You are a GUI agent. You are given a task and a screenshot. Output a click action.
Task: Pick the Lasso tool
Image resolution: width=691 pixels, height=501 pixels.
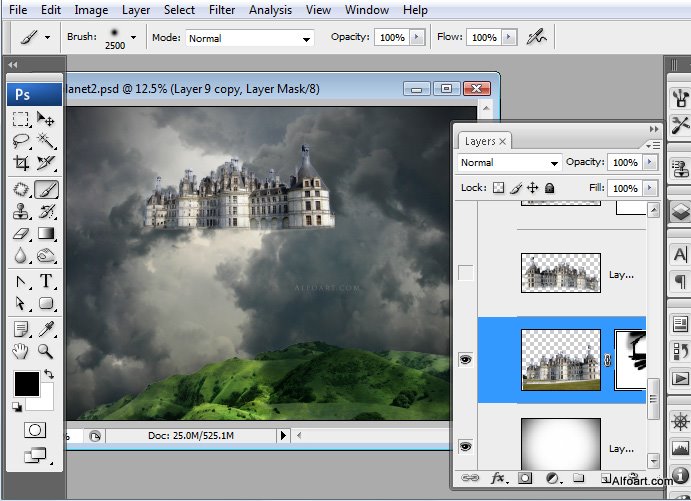pos(21,141)
